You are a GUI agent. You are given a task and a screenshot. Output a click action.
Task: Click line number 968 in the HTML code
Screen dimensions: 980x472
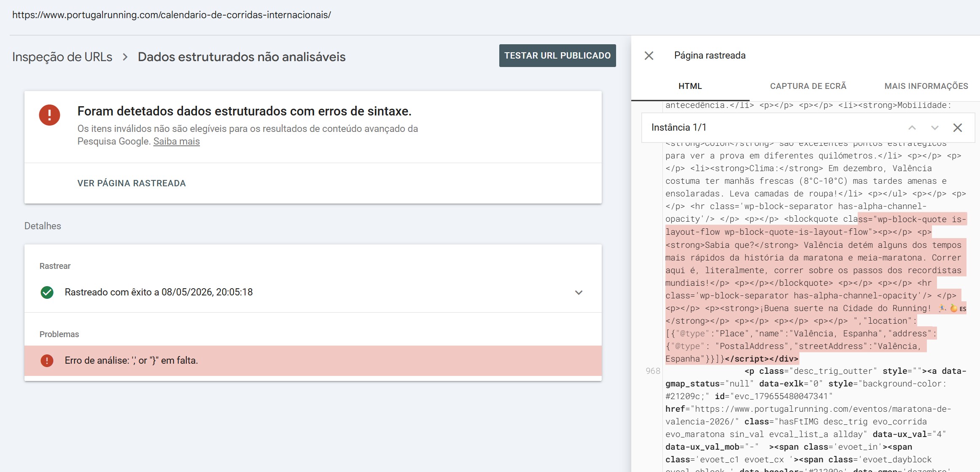[653, 371]
